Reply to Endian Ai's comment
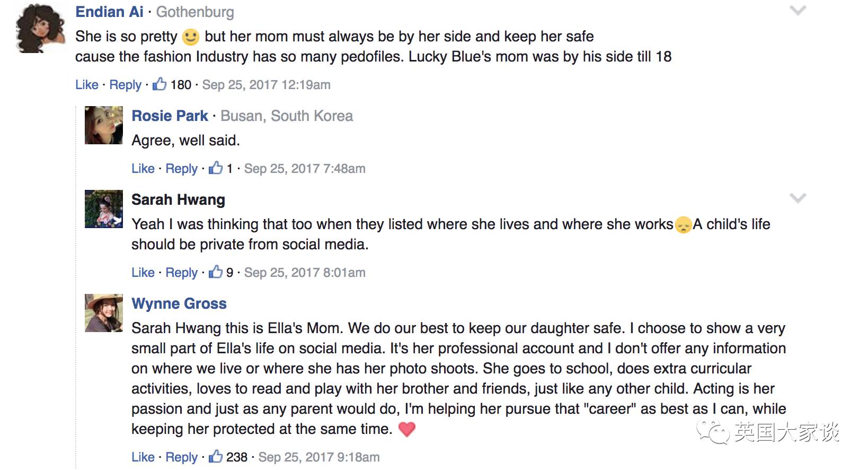This screenshot has width=868, height=470. [x=125, y=85]
